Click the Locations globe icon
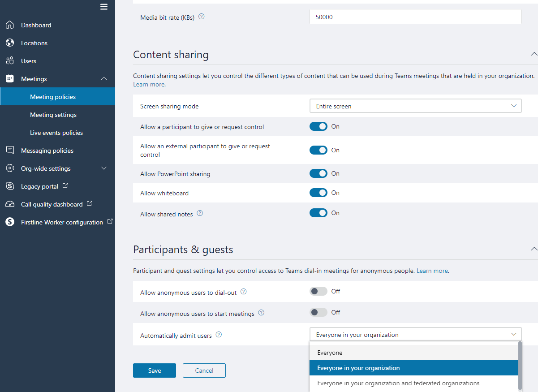The height and width of the screenshot is (392, 538). [x=10, y=43]
